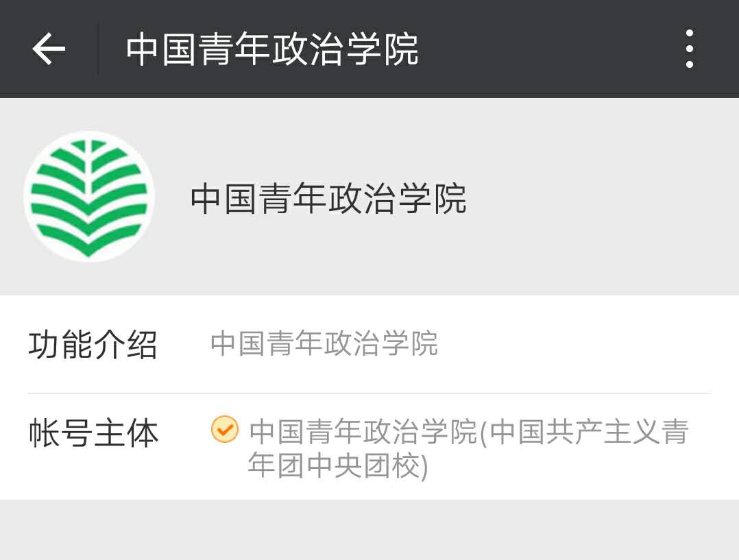Select the 帐号主体 label text

point(93,432)
